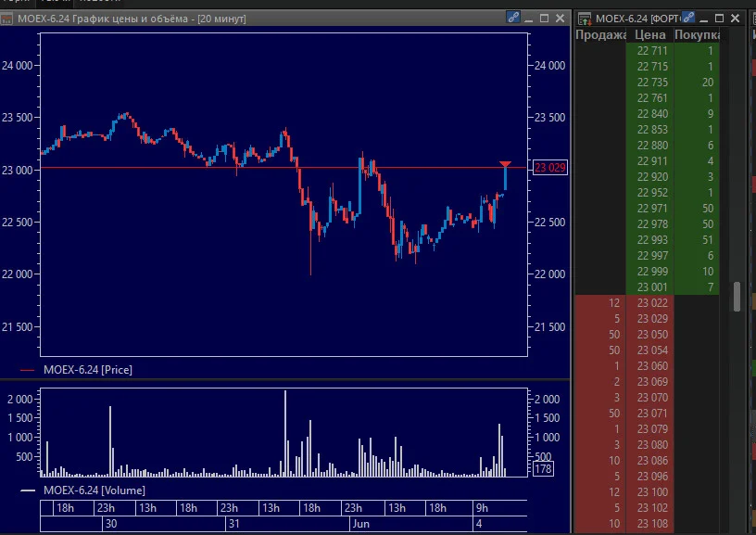Click the chart window icon beside MOEX-6.24 title
Screen dimensions: 756x535
6,19
